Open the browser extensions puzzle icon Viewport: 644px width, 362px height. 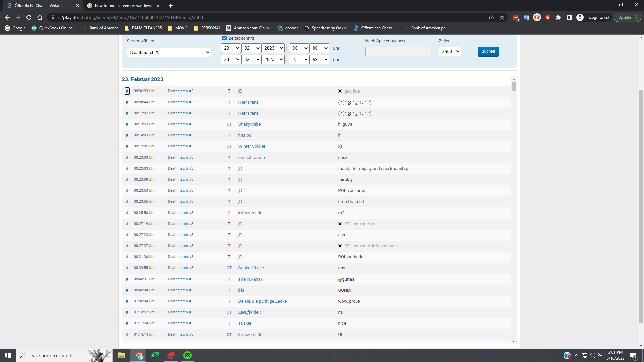click(x=558, y=17)
